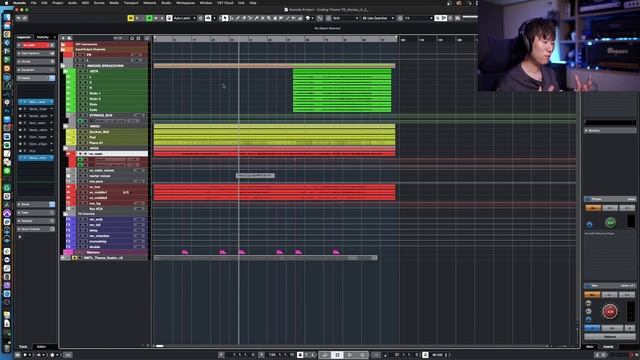Solo the rev_hall FX track

point(85,225)
